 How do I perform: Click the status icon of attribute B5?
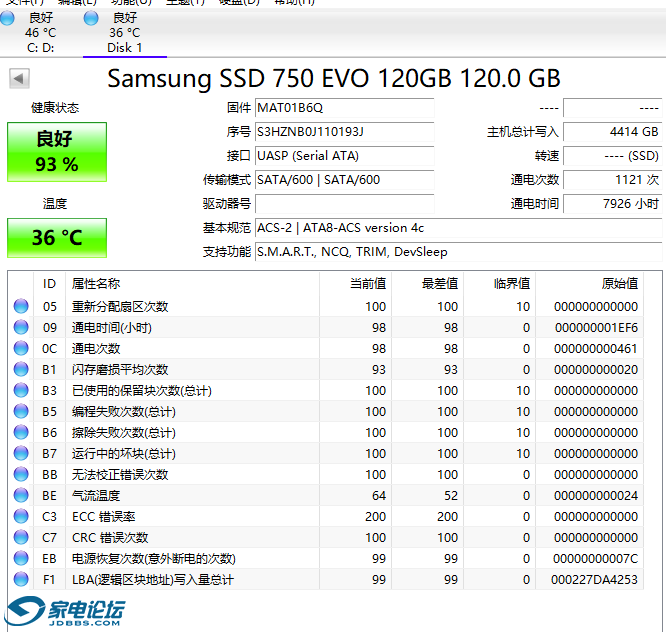21,412
